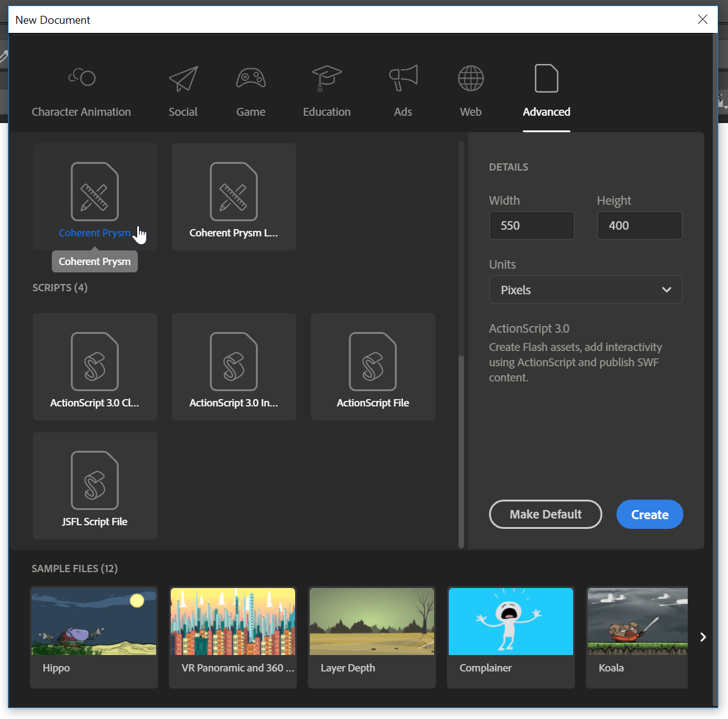Click the Coherent Prysm label link

95,233
